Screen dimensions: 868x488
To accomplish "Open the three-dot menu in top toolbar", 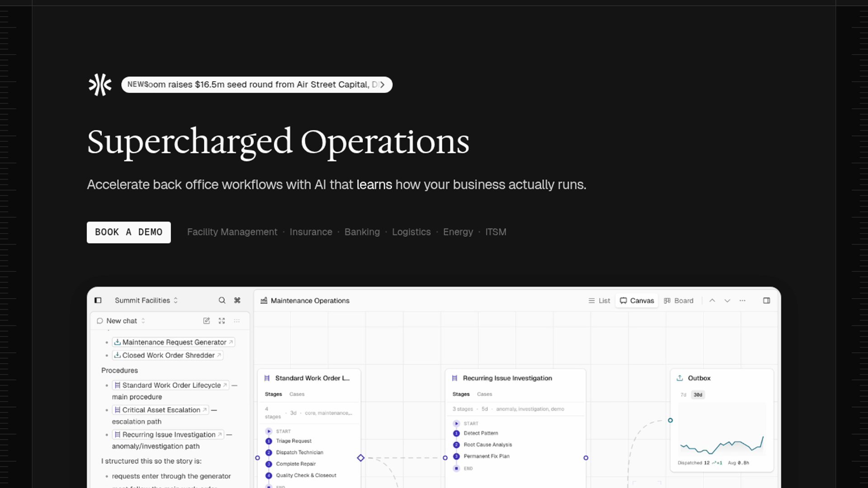I will coord(742,300).
